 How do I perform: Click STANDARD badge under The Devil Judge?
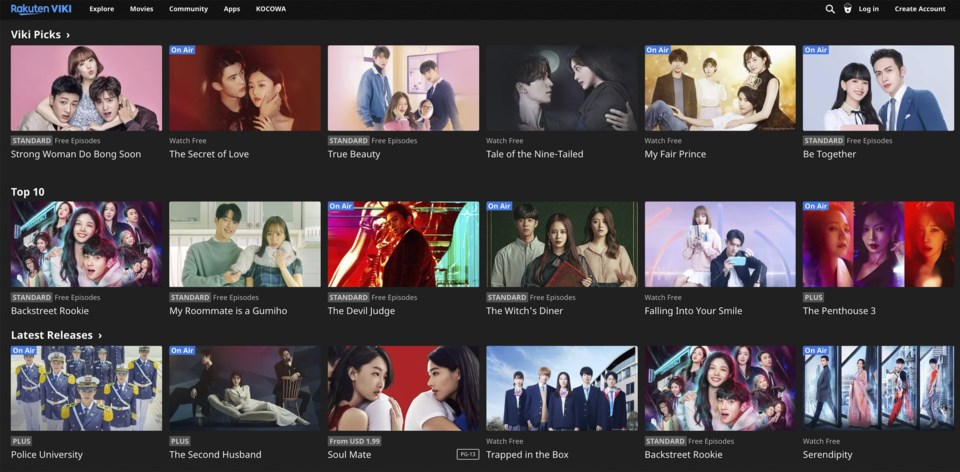tap(348, 297)
